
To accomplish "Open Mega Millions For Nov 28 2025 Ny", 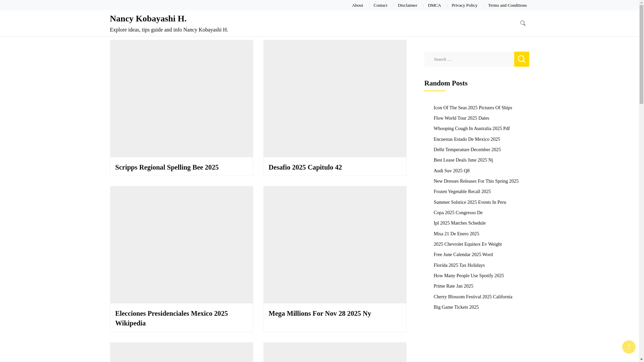I will click(320, 313).
